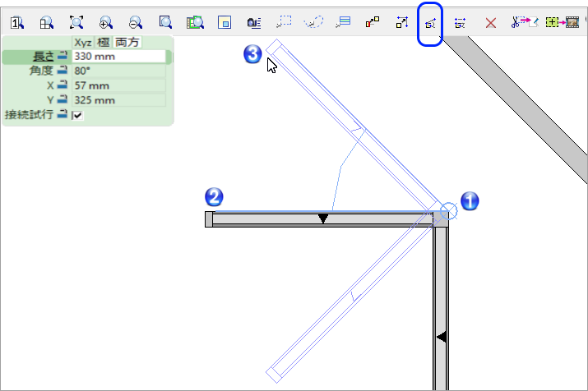
Task: Toggle the 接続試行 checkbox
Action: [77, 115]
